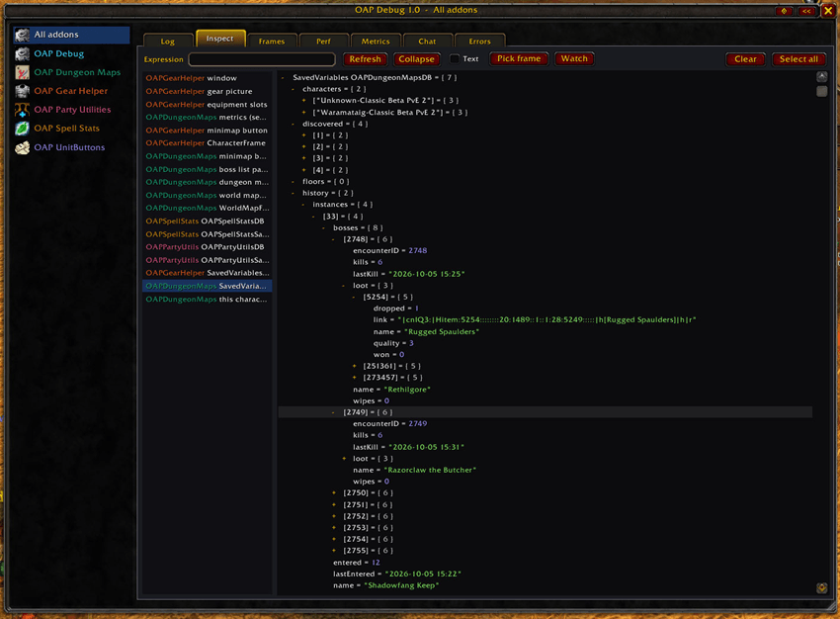Click the OAP Dungeon Maps icon
840x619 pixels.
(22, 72)
